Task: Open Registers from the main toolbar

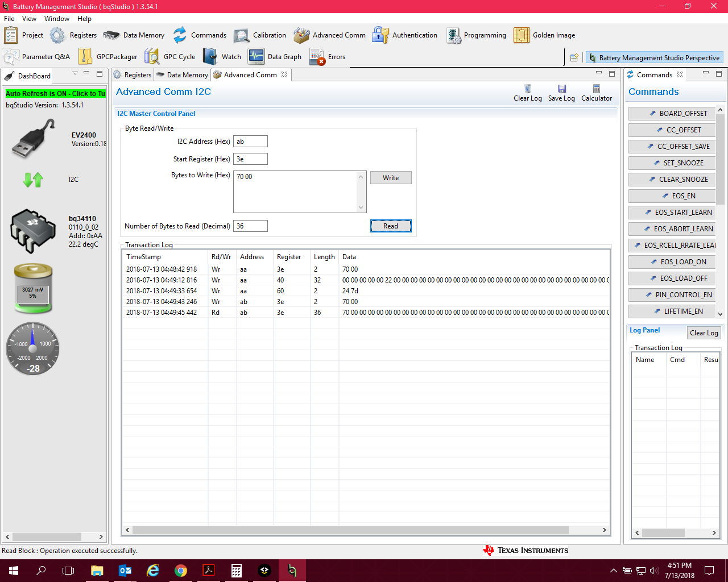Action: (x=57, y=35)
